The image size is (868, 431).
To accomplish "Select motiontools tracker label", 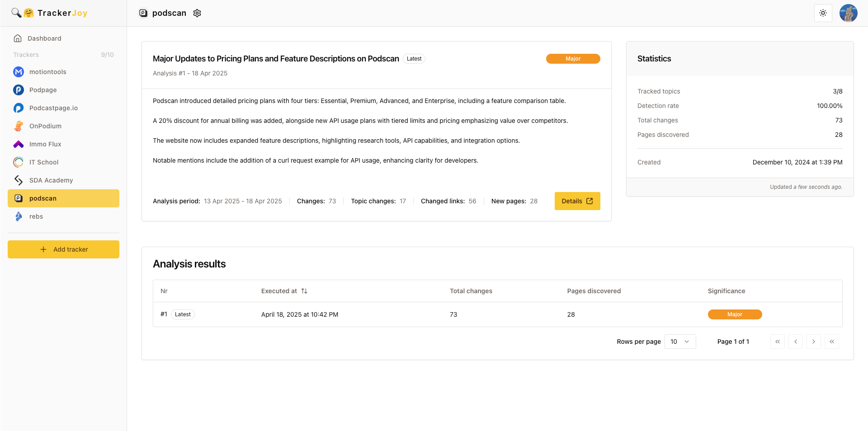I will pos(48,72).
